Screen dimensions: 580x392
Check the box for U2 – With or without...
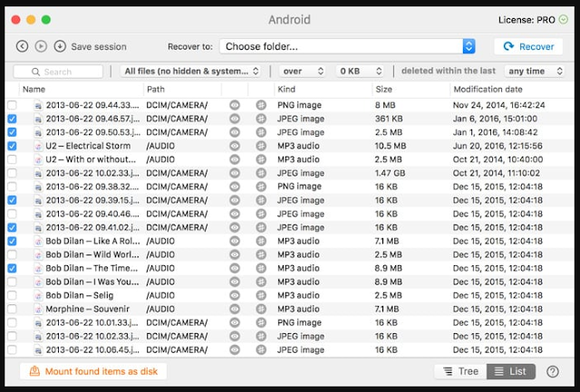pyautogui.click(x=12, y=159)
